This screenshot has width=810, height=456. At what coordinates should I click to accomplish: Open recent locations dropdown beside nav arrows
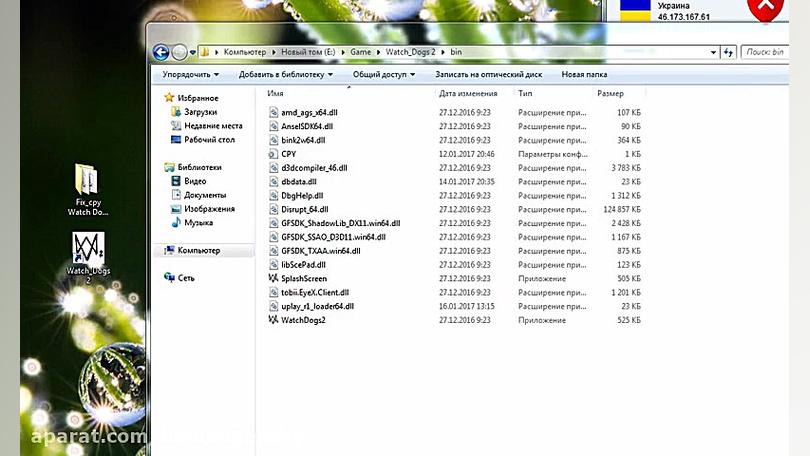(192, 52)
